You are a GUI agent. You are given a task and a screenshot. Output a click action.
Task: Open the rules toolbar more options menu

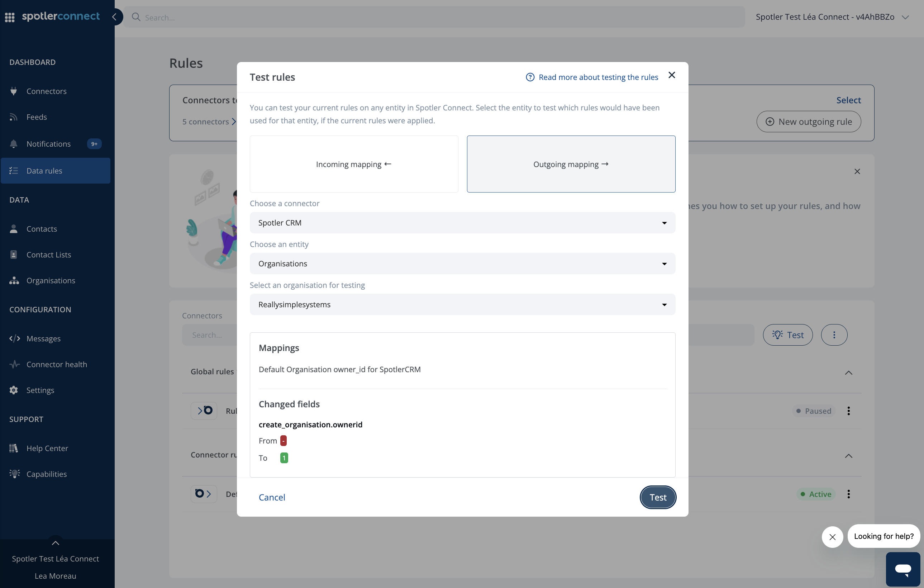click(x=834, y=335)
